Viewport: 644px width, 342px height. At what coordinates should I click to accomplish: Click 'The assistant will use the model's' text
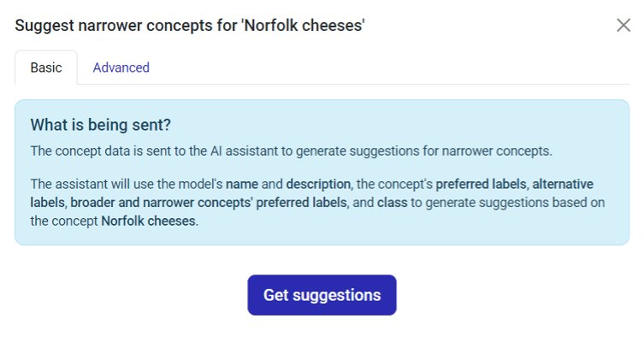pos(127,184)
